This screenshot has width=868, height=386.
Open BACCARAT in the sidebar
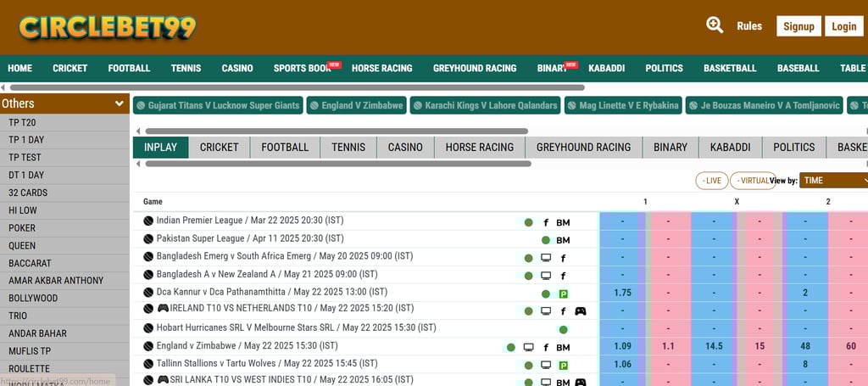64,263
